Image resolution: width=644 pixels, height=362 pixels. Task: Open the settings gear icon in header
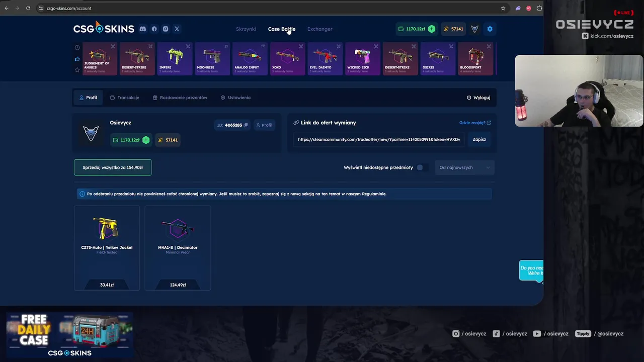[x=490, y=29]
